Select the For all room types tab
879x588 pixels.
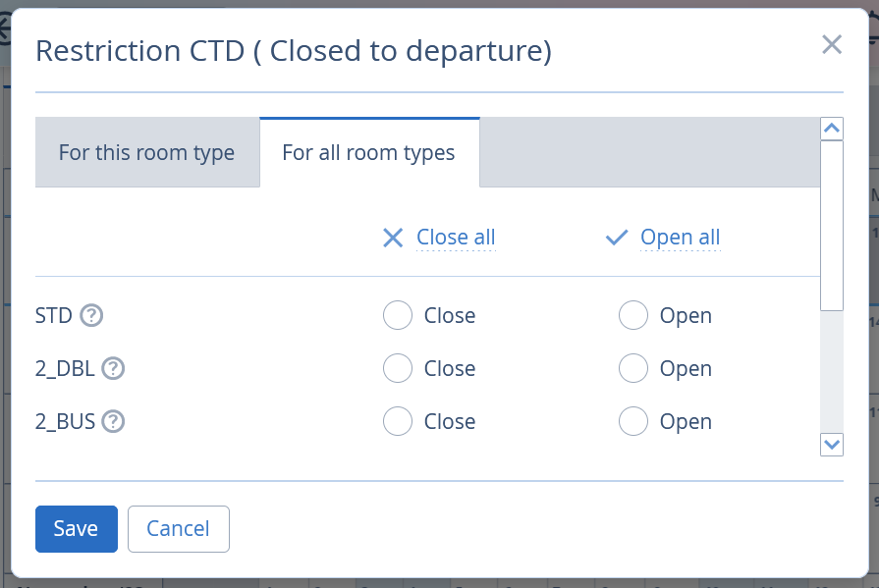click(x=369, y=152)
